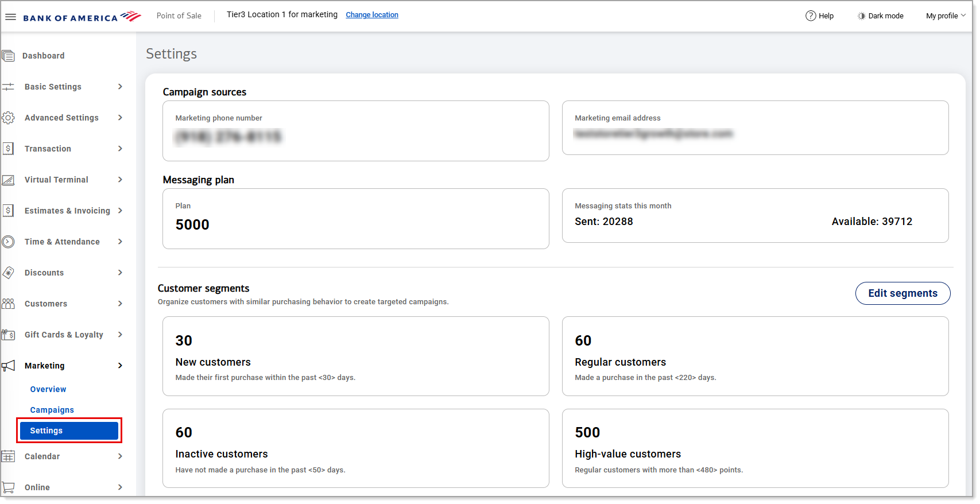Expand the Customers chevron
Viewport: 980px width, 504px height.
tap(120, 304)
